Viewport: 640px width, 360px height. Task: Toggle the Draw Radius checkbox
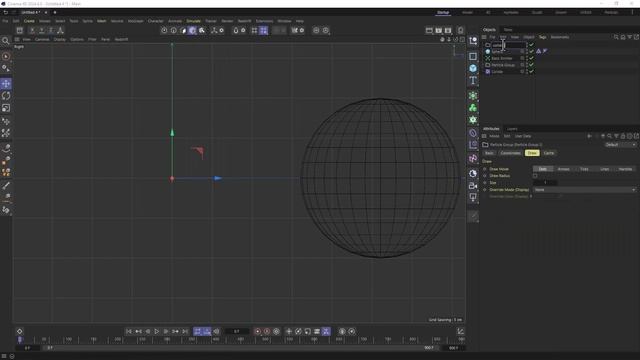(535, 176)
